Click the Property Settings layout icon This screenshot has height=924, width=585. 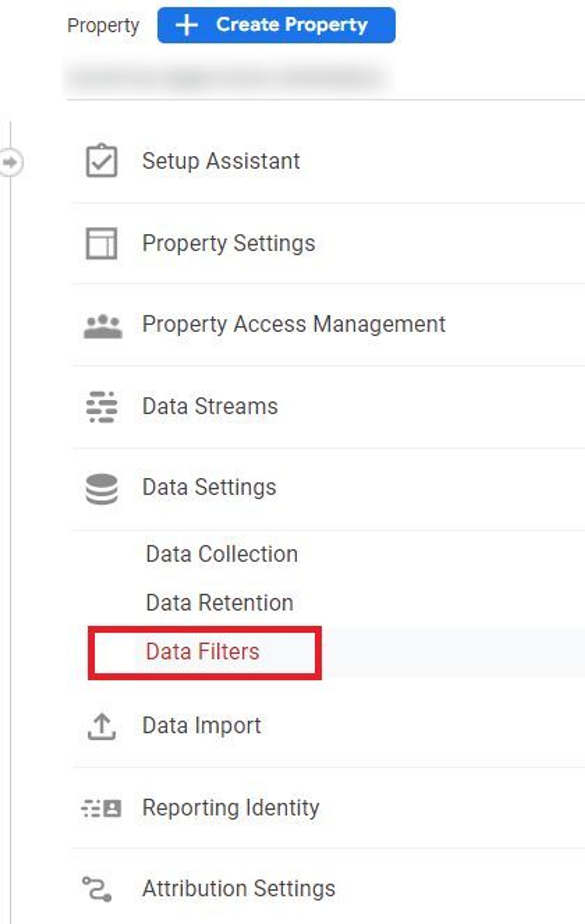pos(101,243)
